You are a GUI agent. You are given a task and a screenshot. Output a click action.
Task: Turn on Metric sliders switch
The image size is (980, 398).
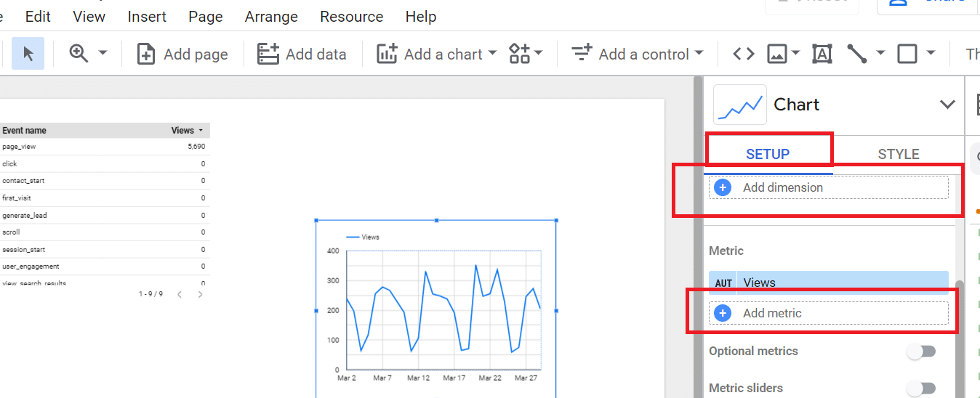click(x=920, y=389)
